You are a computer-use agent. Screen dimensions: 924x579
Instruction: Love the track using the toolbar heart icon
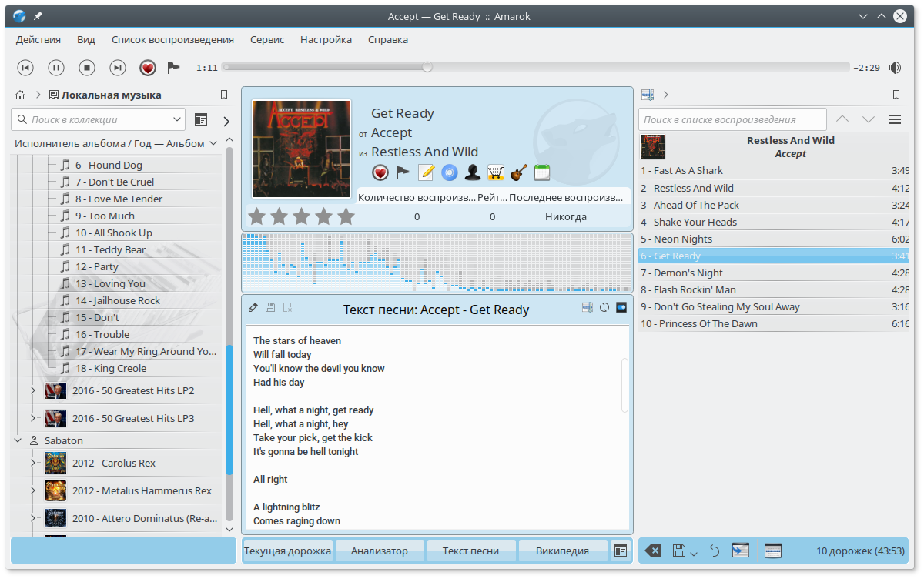point(148,68)
